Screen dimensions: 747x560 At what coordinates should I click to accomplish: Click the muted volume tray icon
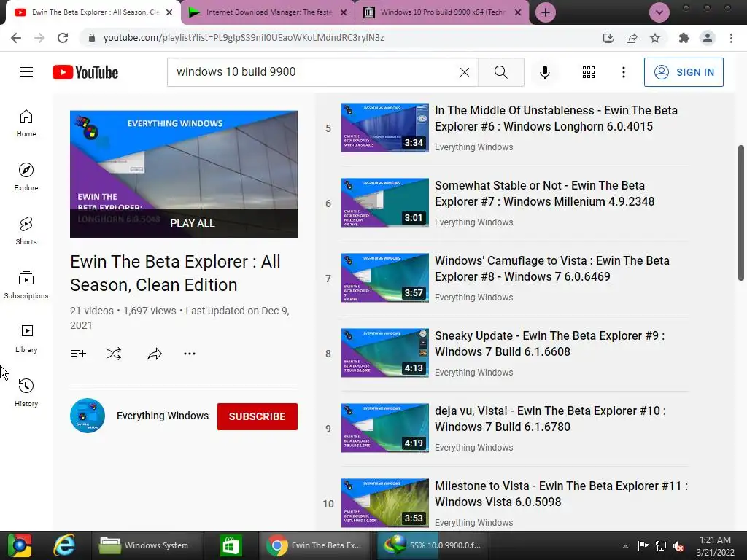tap(678, 546)
